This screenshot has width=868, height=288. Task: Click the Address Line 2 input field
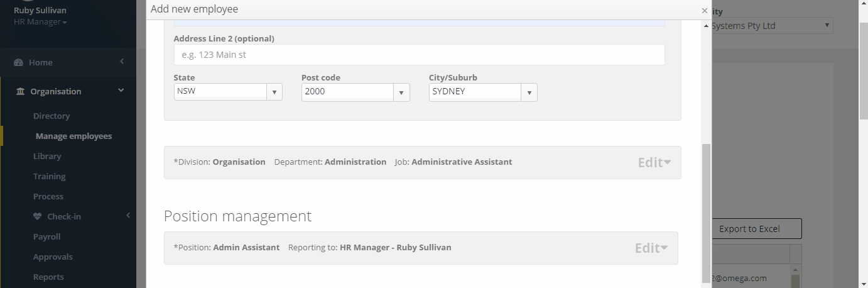[x=419, y=55]
